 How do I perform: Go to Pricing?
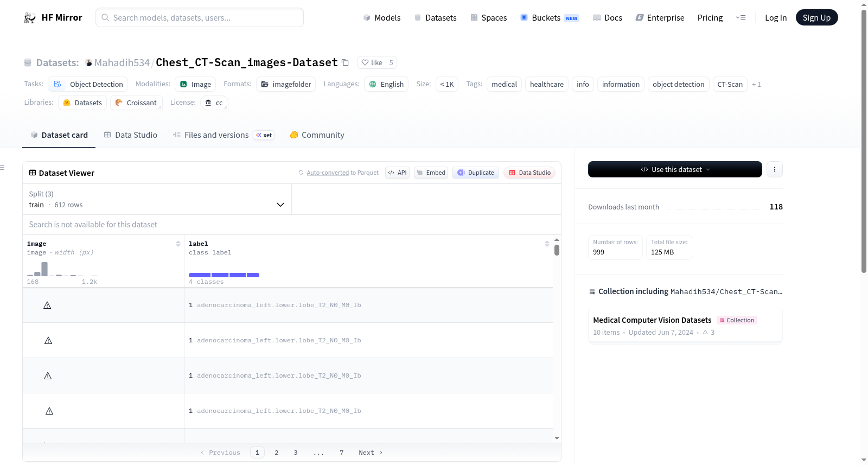(710, 17)
